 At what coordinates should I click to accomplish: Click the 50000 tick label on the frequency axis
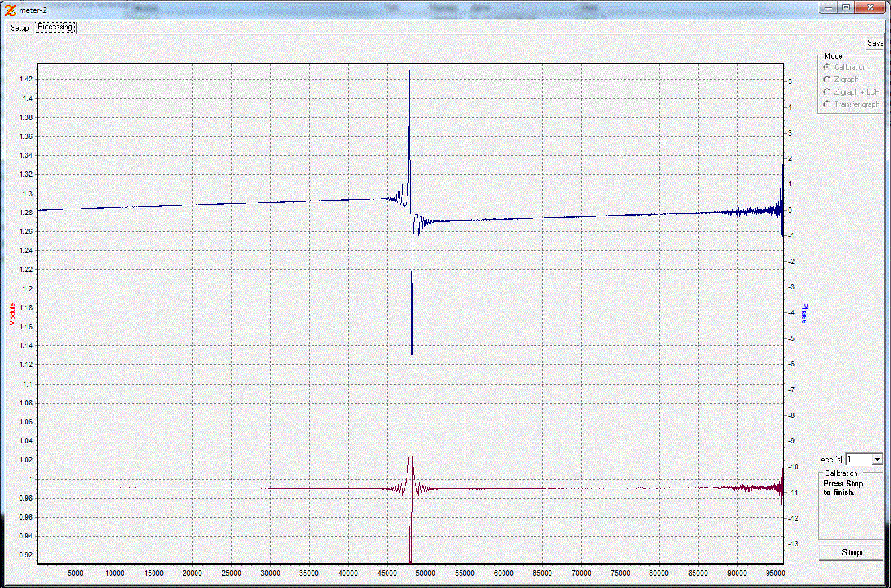[426, 573]
